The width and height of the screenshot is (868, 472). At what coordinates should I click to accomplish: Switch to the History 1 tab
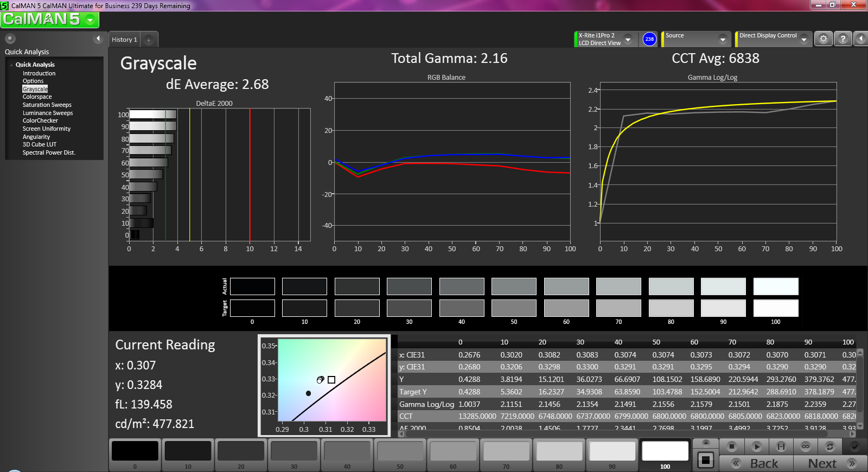tap(124, 40)
